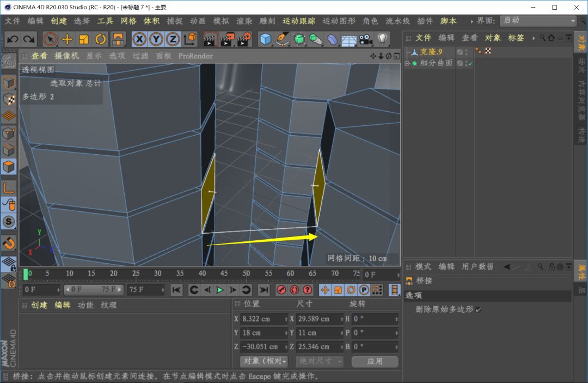Toggle the Z axis lock
The height and width of the screenshot is (383, 588).
pos(173,39)
